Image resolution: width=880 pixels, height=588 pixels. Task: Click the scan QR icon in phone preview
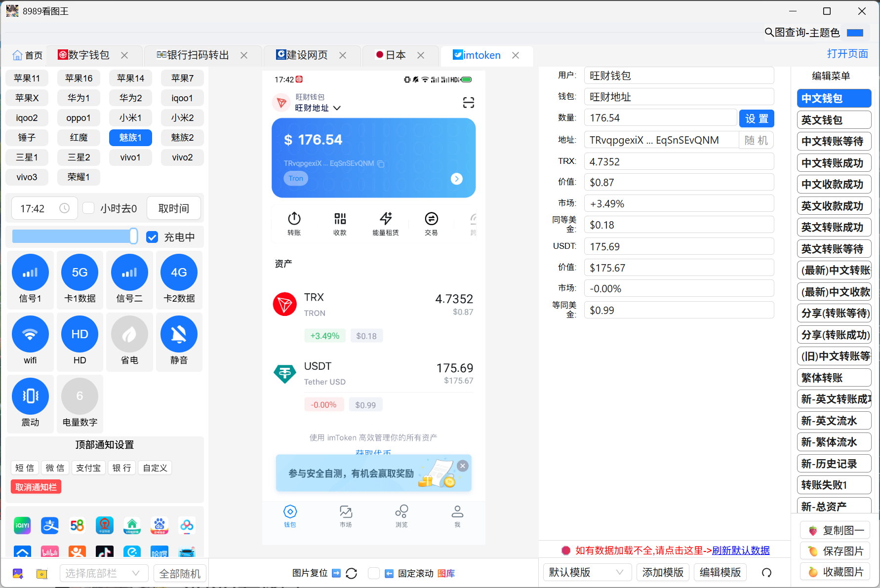coord(469,103)
